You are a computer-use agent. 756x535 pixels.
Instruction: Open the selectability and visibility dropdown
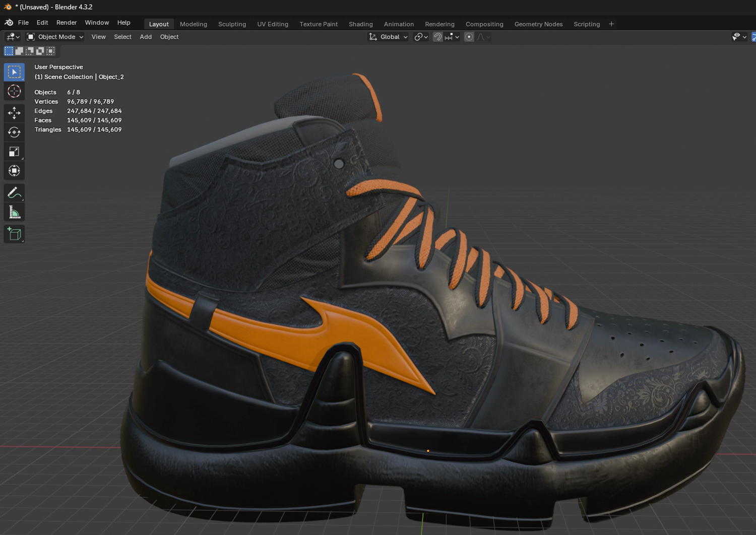point(739,37)
